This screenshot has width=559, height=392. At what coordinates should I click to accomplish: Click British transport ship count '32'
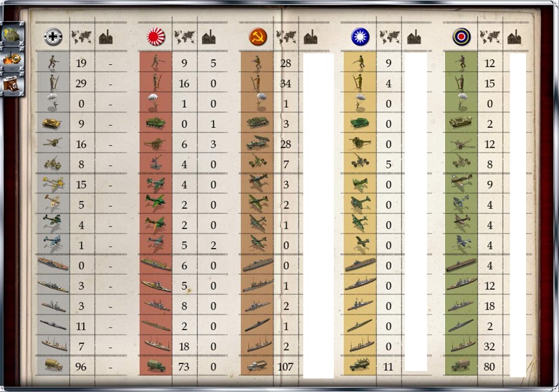[490, 347]
